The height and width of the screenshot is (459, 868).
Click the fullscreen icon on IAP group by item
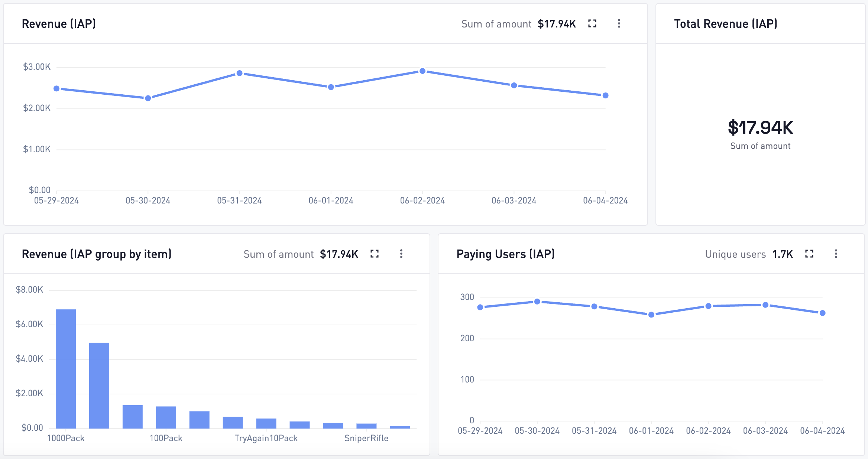coord(377,254)
